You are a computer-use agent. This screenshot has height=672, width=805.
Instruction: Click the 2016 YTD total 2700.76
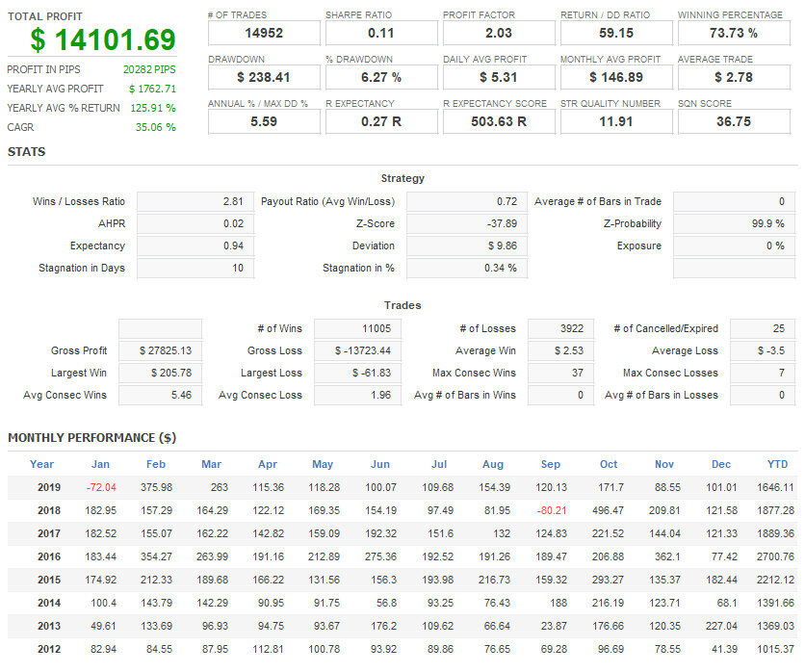(x=775, y=556)
